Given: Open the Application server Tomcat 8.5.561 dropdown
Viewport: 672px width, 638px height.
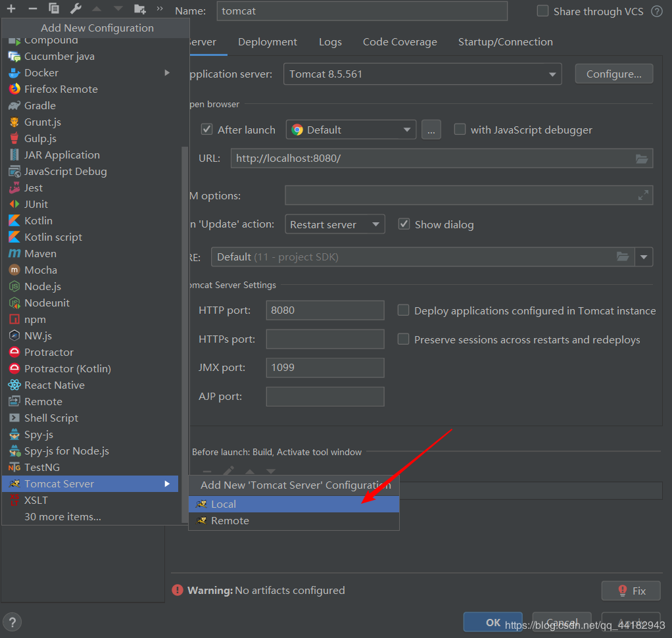Looking at the screenshot, I should coord(423,74).
